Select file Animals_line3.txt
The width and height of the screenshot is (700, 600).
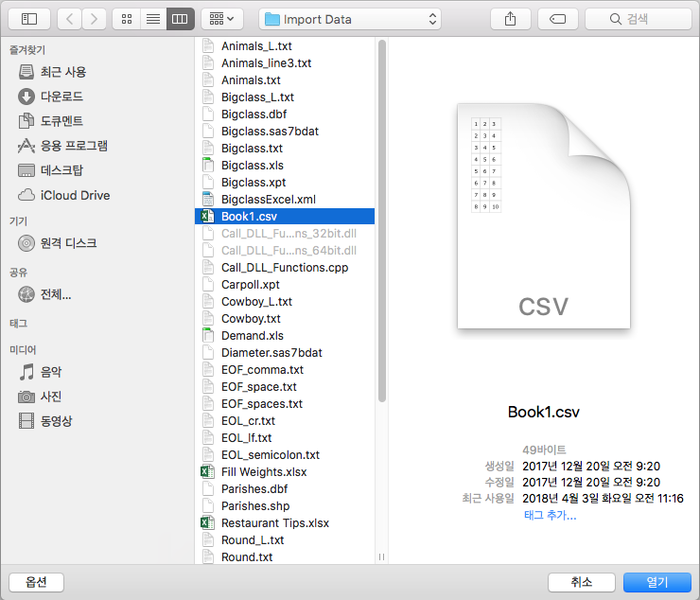tap(285, 63)
